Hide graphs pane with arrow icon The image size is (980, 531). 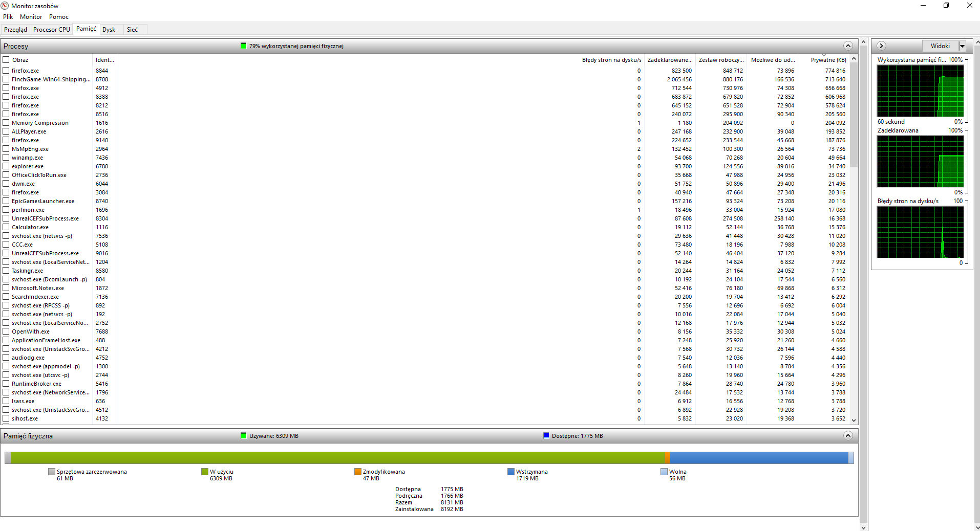(881, 46)
